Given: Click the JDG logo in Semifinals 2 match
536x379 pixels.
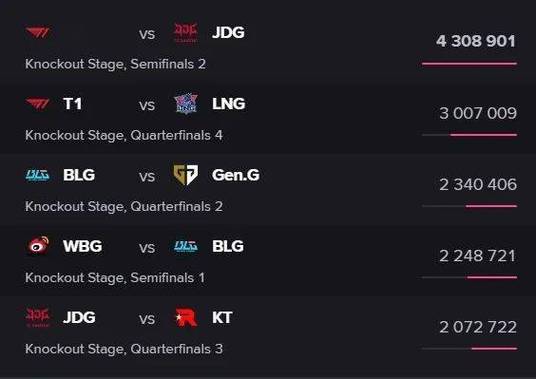Looking at the screenshot, I should (186, 33).
